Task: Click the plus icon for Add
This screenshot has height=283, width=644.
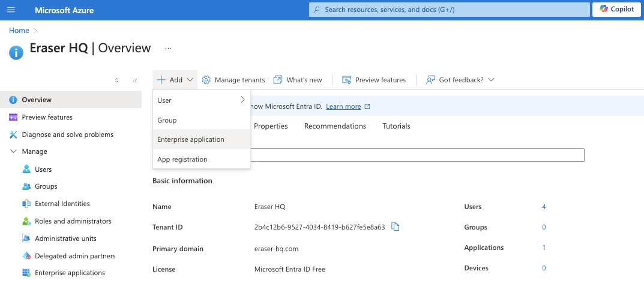Action: 161,80
